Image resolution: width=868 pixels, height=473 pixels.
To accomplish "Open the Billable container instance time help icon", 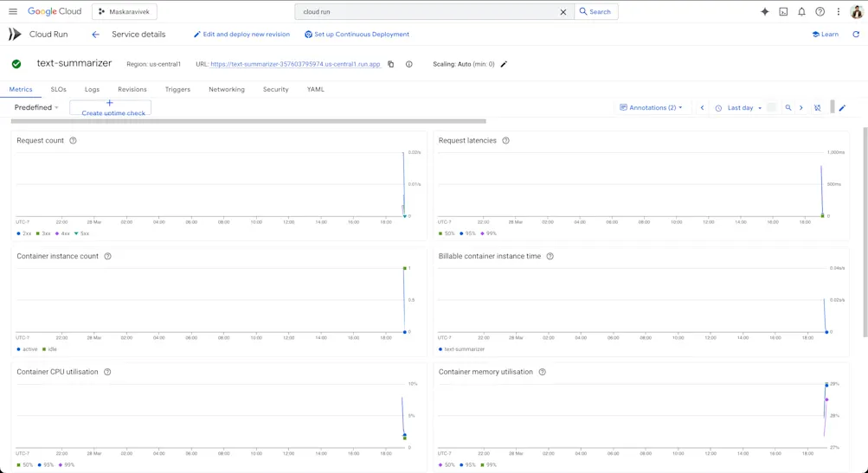I will pyautogui.click(x=550, y=256).
